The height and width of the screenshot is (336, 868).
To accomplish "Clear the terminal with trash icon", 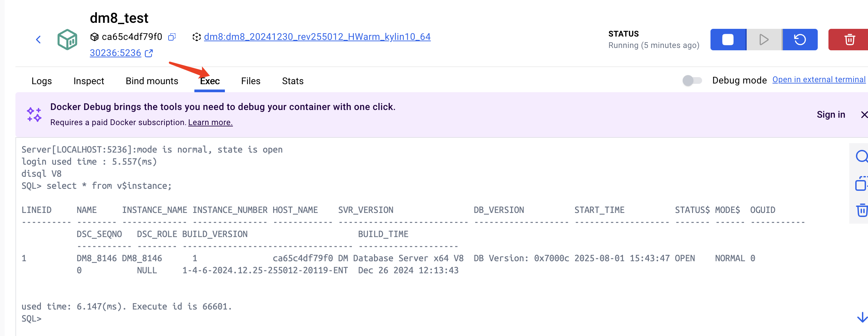I will 862,210.
